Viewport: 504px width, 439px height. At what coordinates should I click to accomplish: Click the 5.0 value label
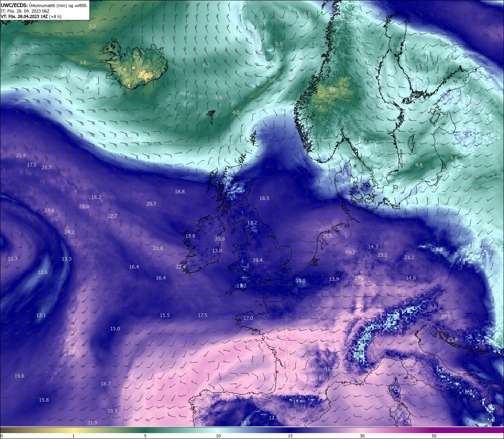279,44
